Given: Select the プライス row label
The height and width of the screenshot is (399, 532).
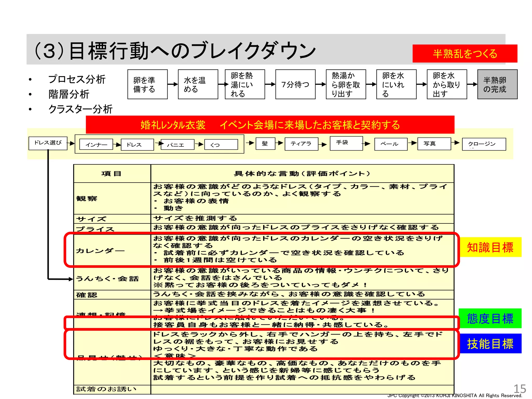Looking at the screenshot, I should pyautogui.click(x=95, y=229).
